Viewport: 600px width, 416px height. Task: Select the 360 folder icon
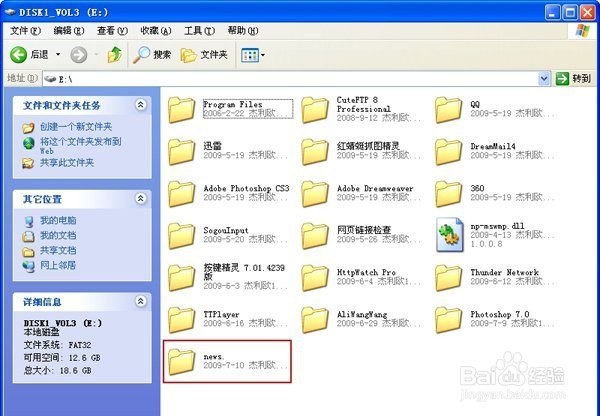click(x=448, y=194)
